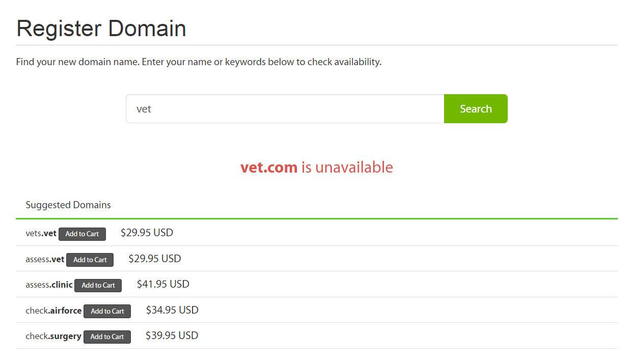The height and width of the screenshot is (364, 634).
Task: Click the check.surgery domain name
Action: point(53,337)
